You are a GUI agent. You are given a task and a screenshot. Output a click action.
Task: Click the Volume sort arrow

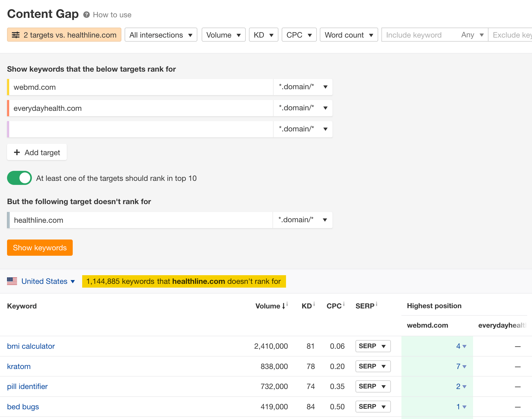283,306
